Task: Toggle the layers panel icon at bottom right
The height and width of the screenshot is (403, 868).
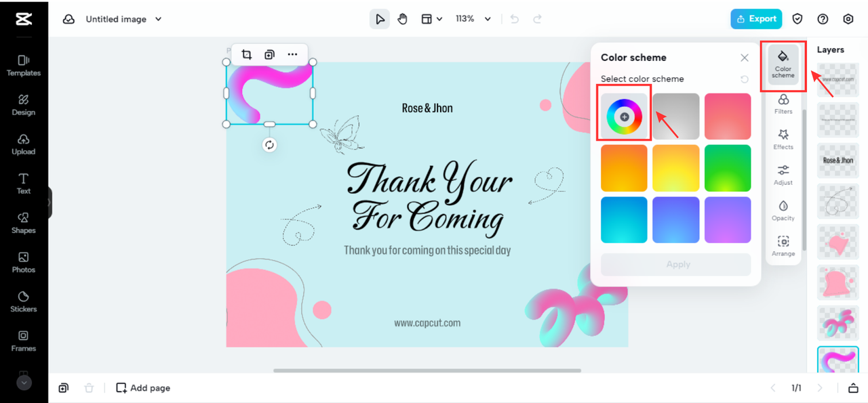Action: click(x=853, y=388)
